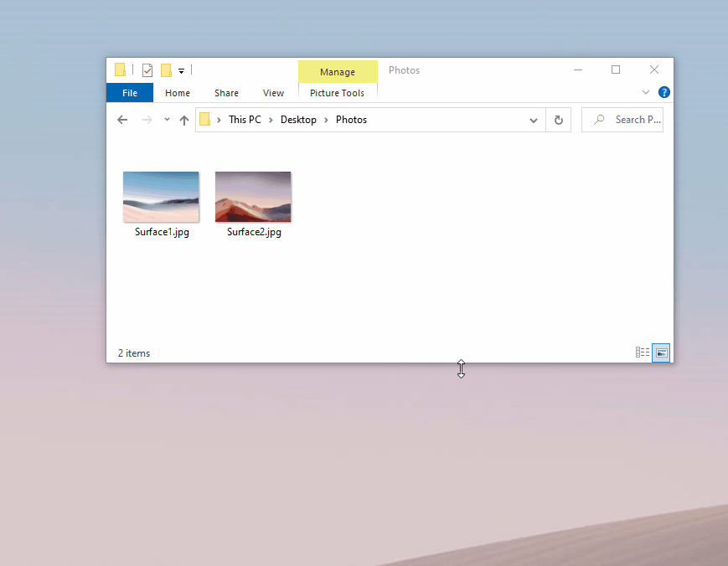The image size is (728, 566).
Task: Open the address bar location dropdown
Action: [534, 120]
